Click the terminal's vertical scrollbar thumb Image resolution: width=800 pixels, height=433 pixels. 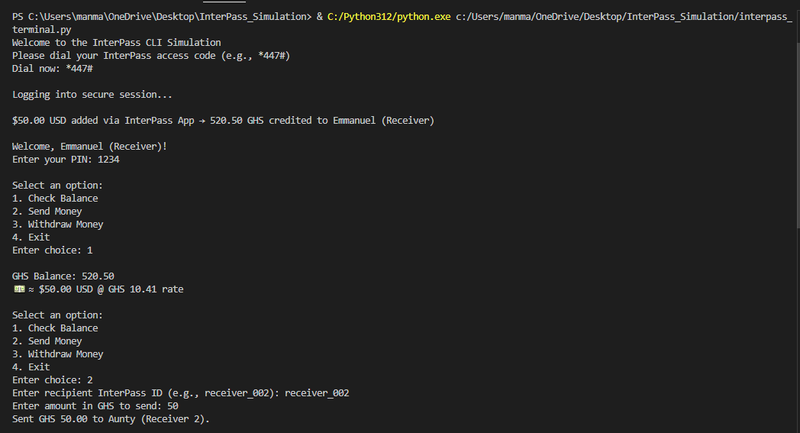(x=797, y=135)
